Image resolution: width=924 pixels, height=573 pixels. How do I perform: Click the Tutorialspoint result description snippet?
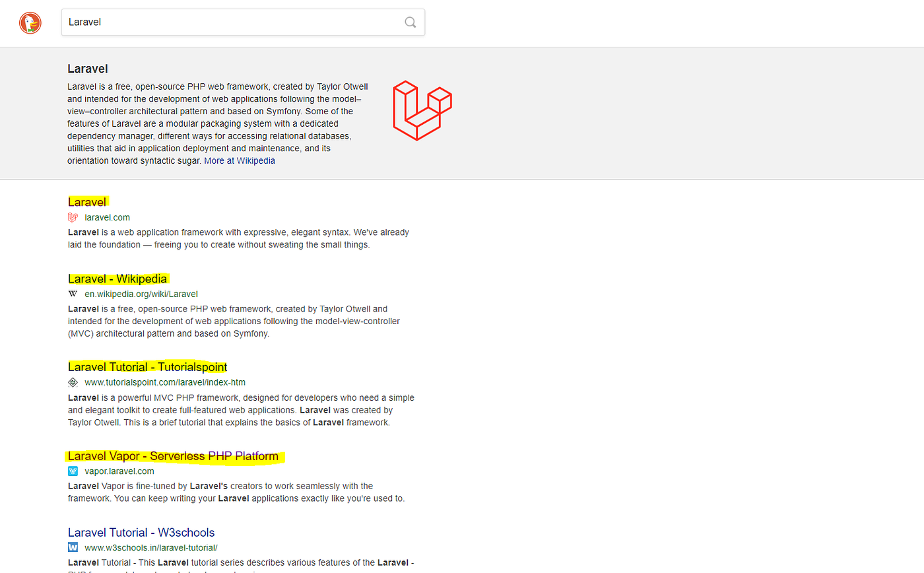(x=241, y=410)
